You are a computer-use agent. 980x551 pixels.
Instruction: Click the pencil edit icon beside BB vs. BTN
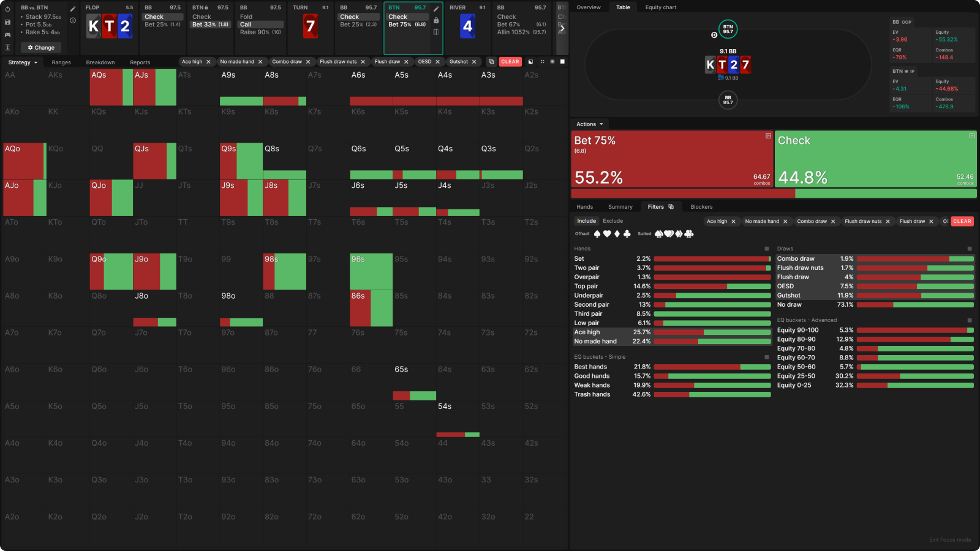click(72, 9)
